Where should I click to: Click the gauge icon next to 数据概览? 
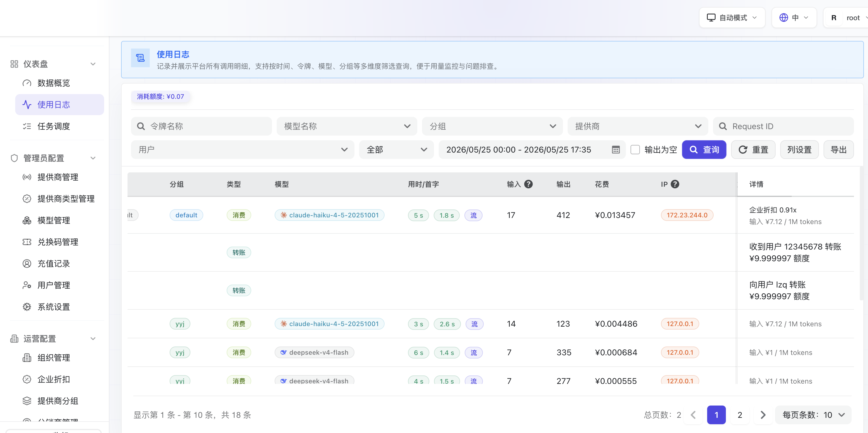click(27, 83)
